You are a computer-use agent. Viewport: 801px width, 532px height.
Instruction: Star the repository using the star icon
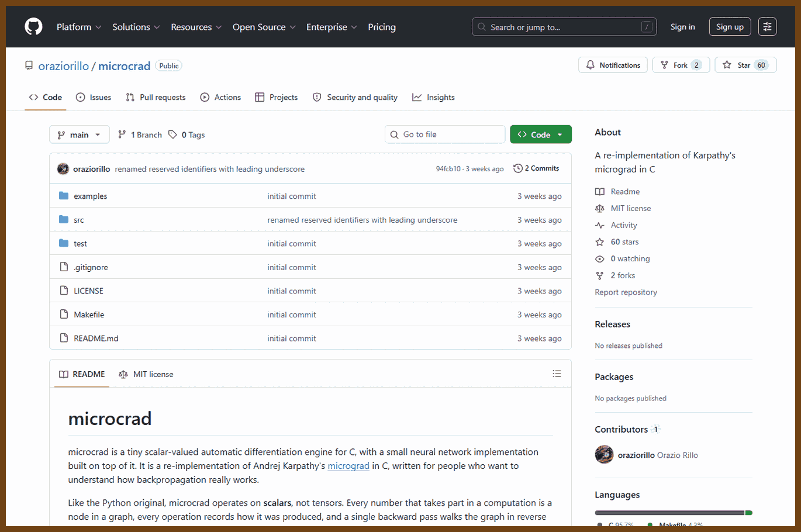(727, 65)
